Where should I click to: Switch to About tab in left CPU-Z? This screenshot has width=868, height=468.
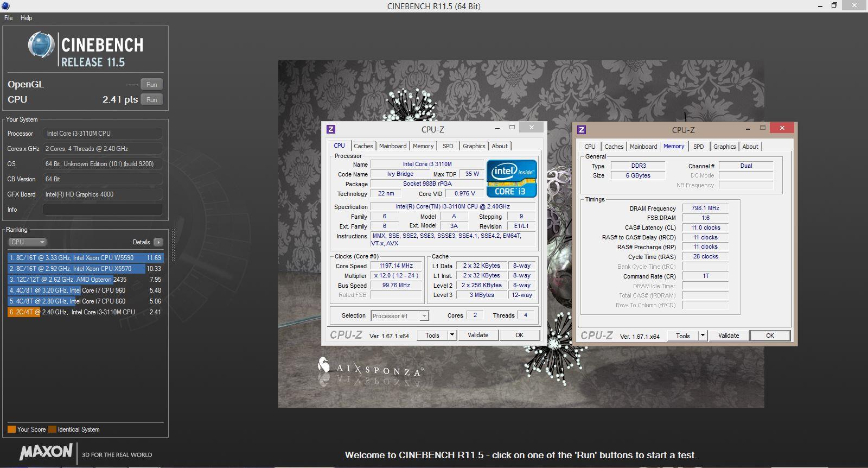coord(500,146)
